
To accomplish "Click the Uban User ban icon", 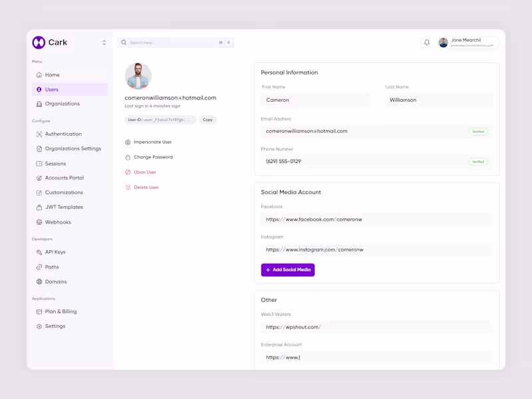I will 128,172.
